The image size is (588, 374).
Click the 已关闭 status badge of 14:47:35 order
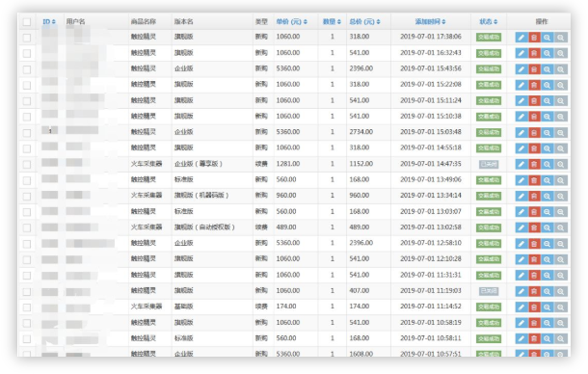(x=489, y=164)
